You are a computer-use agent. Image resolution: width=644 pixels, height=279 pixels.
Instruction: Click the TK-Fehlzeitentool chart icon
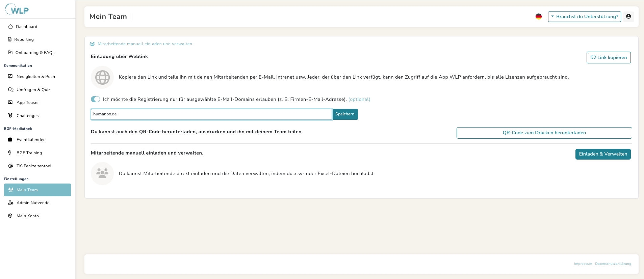click(x=10, y=166)
